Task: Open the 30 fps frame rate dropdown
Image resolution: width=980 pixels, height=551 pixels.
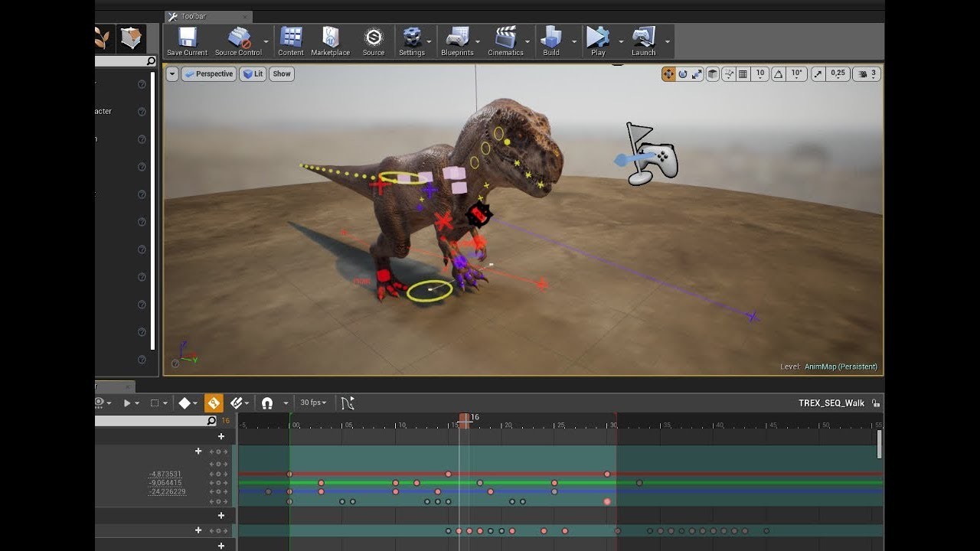Action: [313, 403]
